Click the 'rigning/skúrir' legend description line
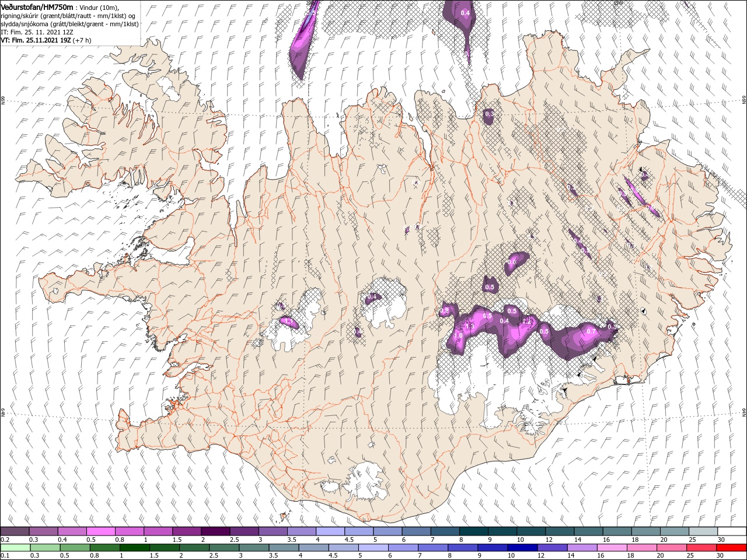 [x=68, y=16]
